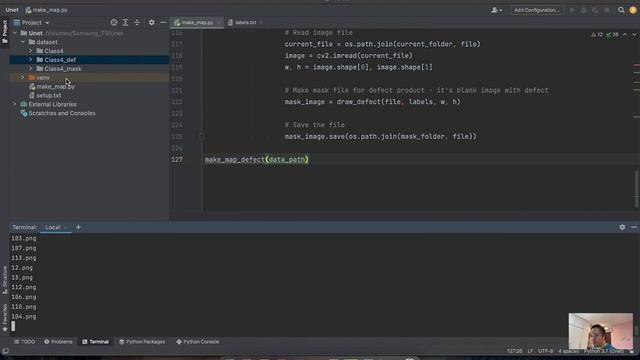Toggle code folding marker near line 125
Viewport: 640px width, 360px height.
(202, 136)
